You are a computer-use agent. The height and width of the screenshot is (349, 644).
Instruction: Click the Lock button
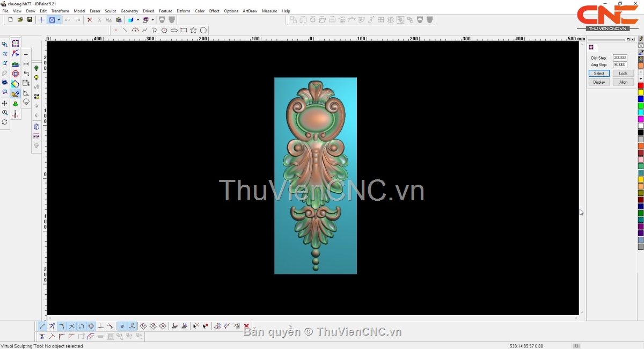(x=623, y=74)
